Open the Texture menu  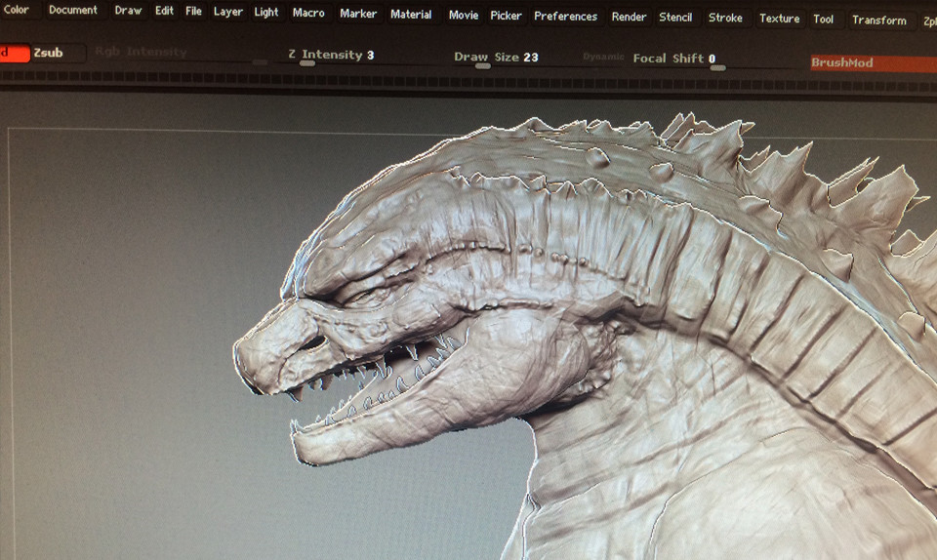pos(779,19)
